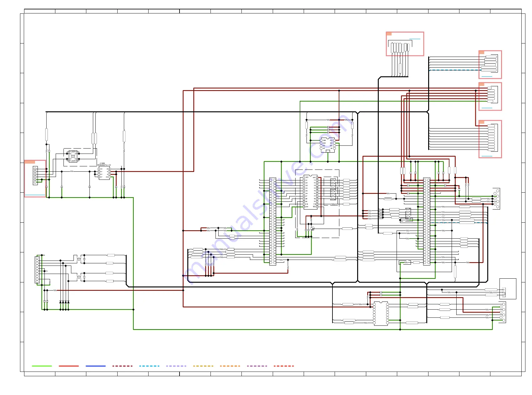Click the SDA pin label on the 8-pin IC
Viewport: 532px width, 395px height.
coord(324,143)
